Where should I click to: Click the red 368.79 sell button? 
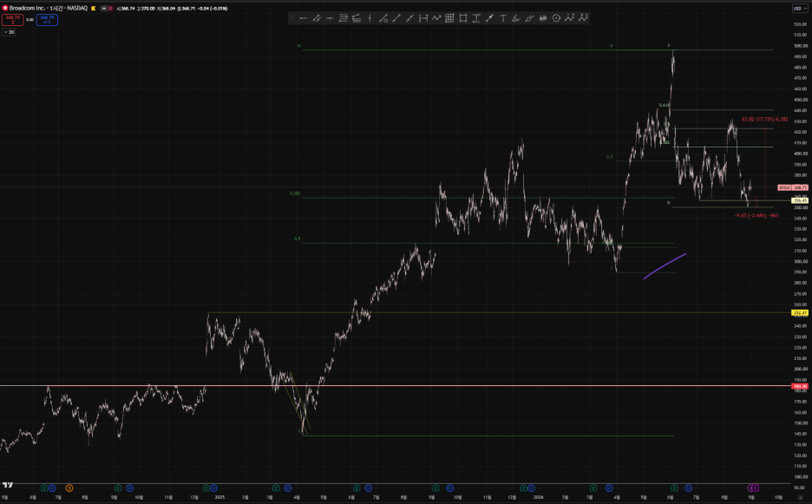[12, 20]
